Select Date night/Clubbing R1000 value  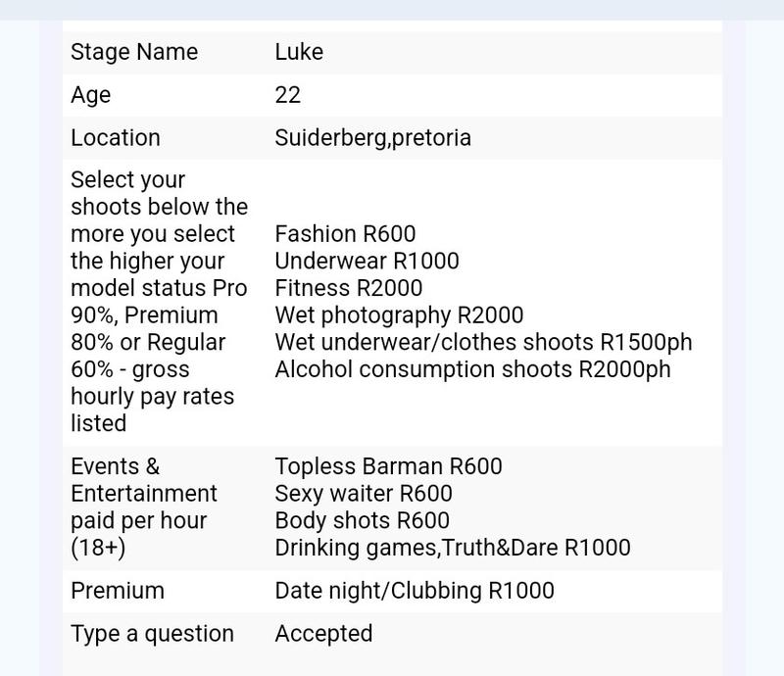[415, 591]
